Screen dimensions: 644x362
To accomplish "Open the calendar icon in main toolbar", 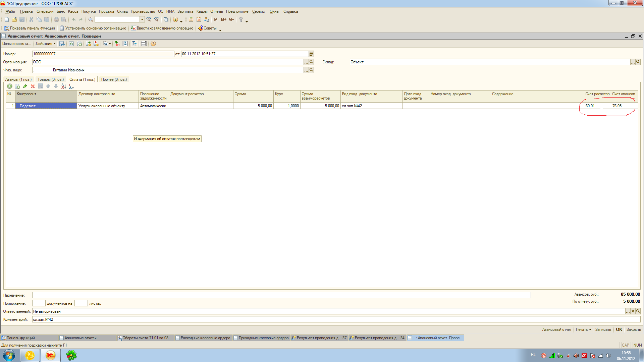I will click(x=199, y=19).
